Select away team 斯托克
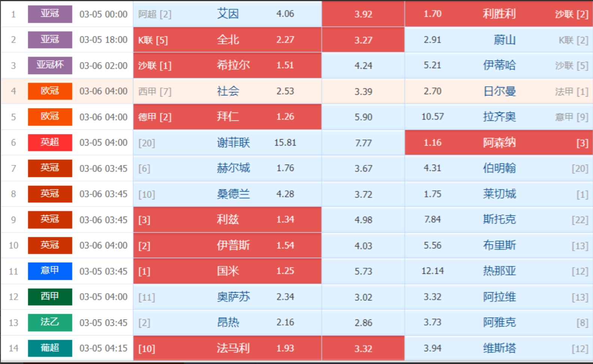Viewport: 593px width, 364px height. tap(499, 219)
